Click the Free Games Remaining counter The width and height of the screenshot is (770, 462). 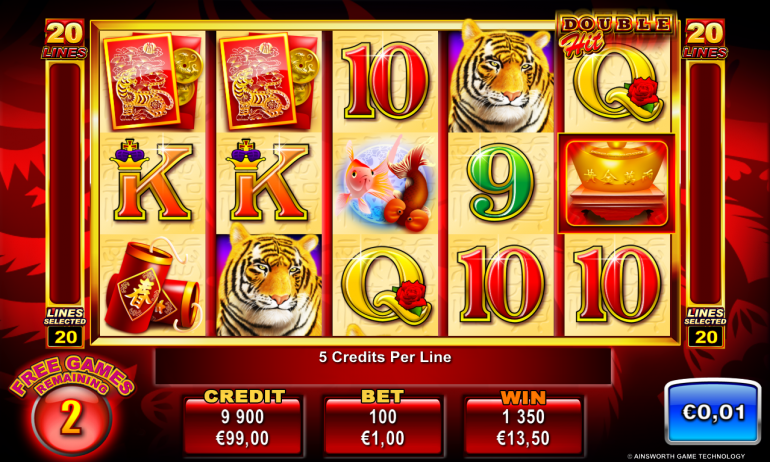(72, 405)
